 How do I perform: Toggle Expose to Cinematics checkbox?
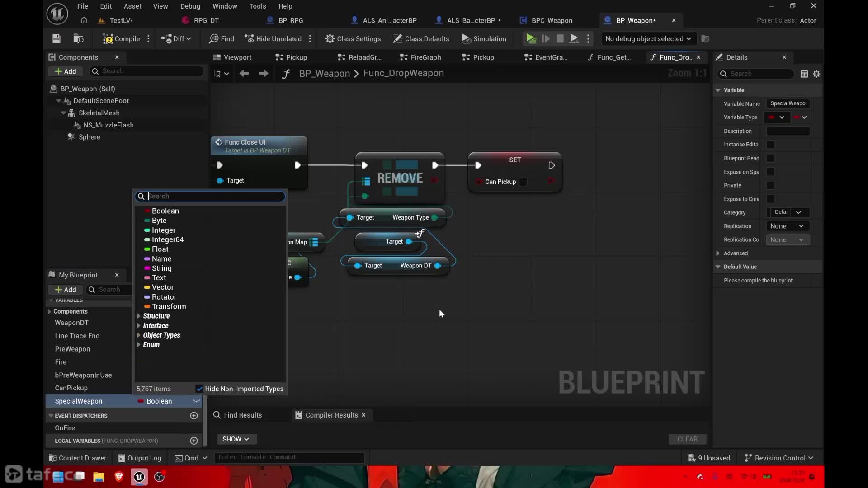(x=771, y=199)
